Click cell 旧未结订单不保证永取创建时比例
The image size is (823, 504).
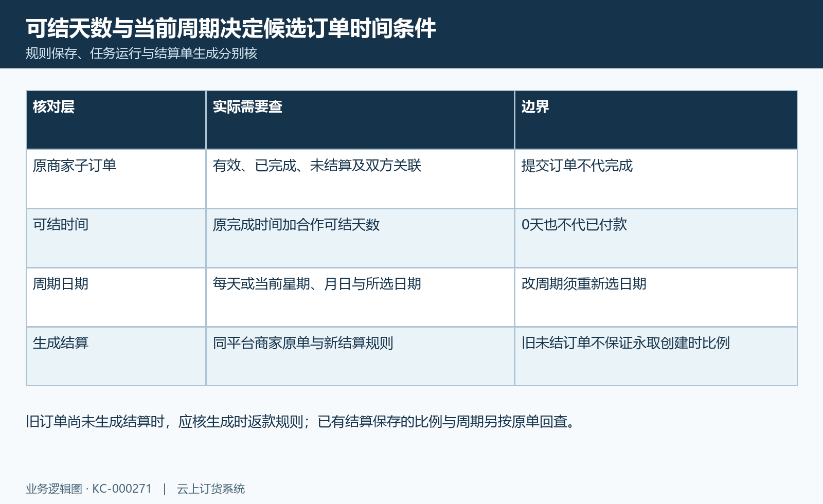point(656,356)
